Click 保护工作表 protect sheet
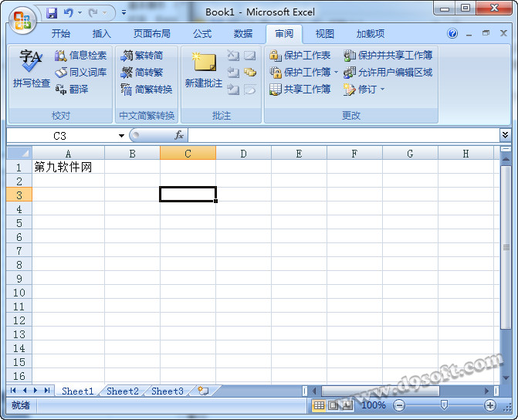This screenshot has height=420, width=518. [x=300, y=55]
